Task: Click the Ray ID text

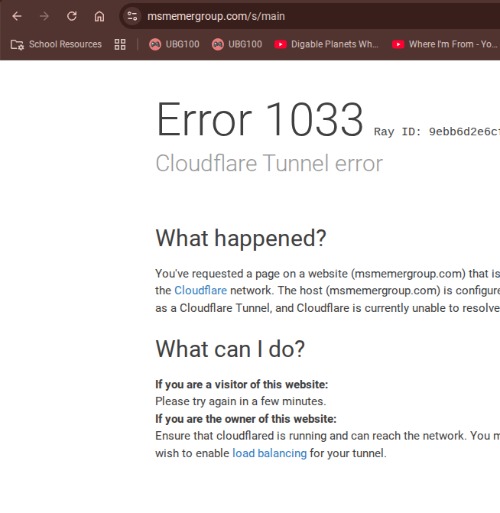Action: tap(437, 132)
